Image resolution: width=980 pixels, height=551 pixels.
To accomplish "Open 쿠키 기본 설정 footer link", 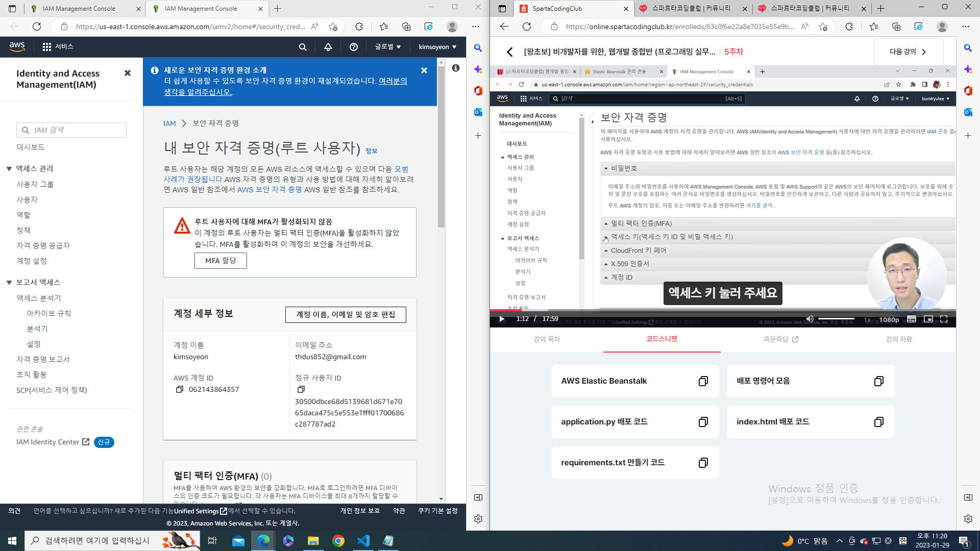I will coord(437,511).
